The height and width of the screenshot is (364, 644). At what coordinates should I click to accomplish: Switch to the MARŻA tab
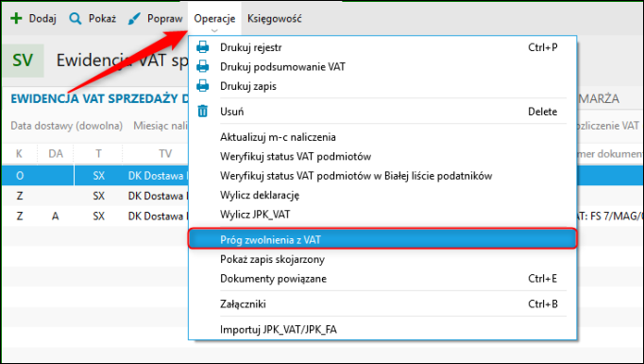point(599,98)
